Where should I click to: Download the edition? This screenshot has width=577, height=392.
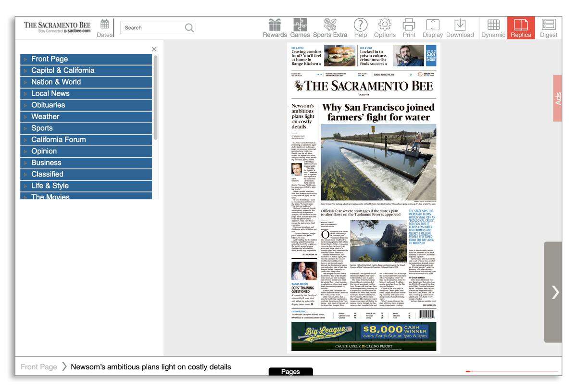pos(460,28)
